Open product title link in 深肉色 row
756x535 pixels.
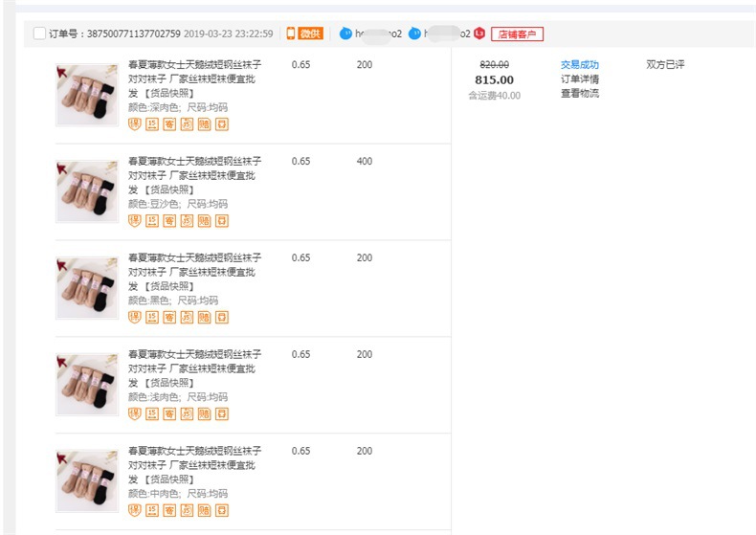[195, 78]
